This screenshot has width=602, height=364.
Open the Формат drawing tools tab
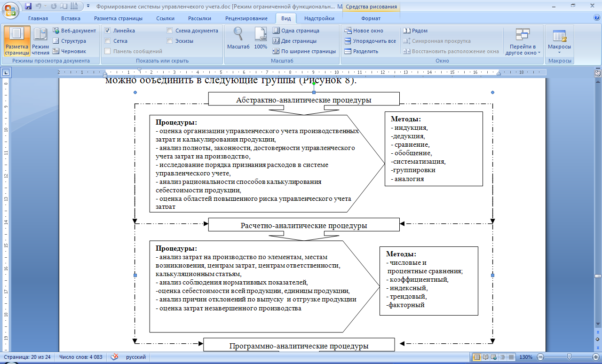(371, 18)
